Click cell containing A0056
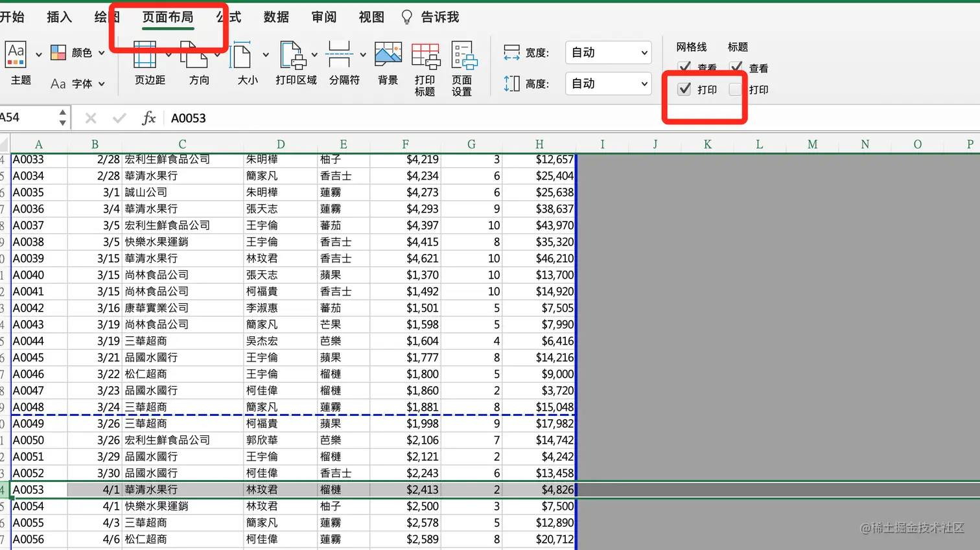This screenshot has width=980, height=550. [39, 539]
